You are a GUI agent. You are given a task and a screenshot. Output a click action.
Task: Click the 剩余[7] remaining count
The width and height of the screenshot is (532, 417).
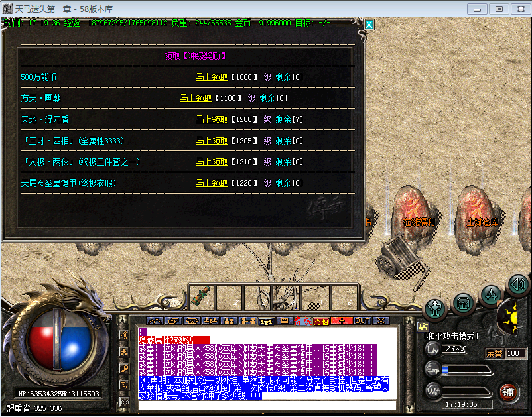coord(289,119)
